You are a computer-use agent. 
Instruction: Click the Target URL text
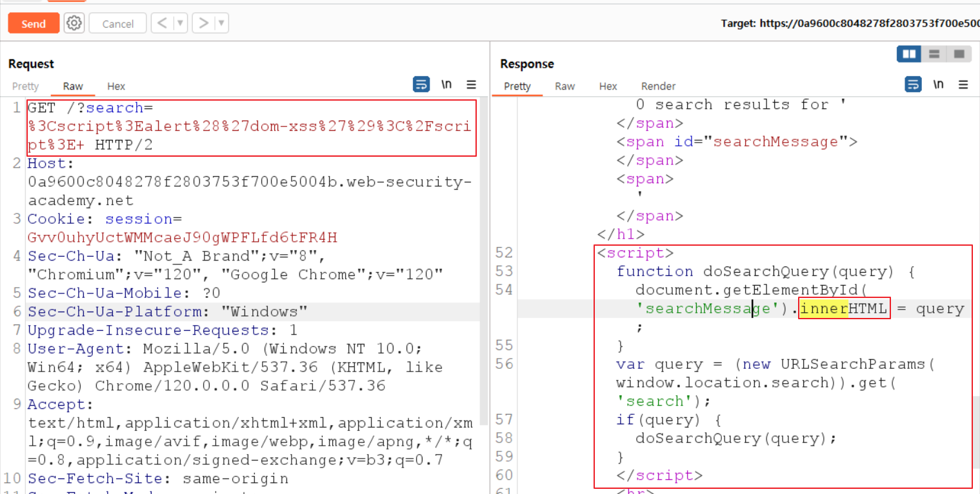850,24
